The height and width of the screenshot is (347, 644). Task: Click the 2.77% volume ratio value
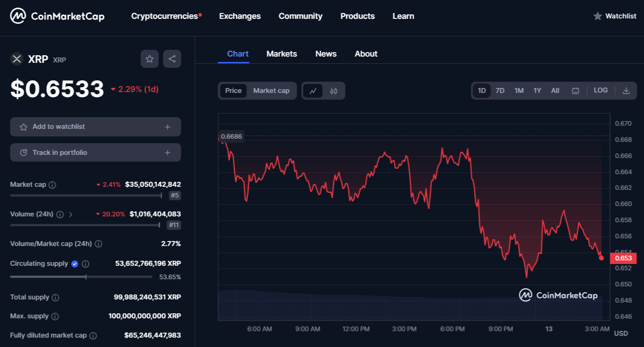click(x=171, y=244)
